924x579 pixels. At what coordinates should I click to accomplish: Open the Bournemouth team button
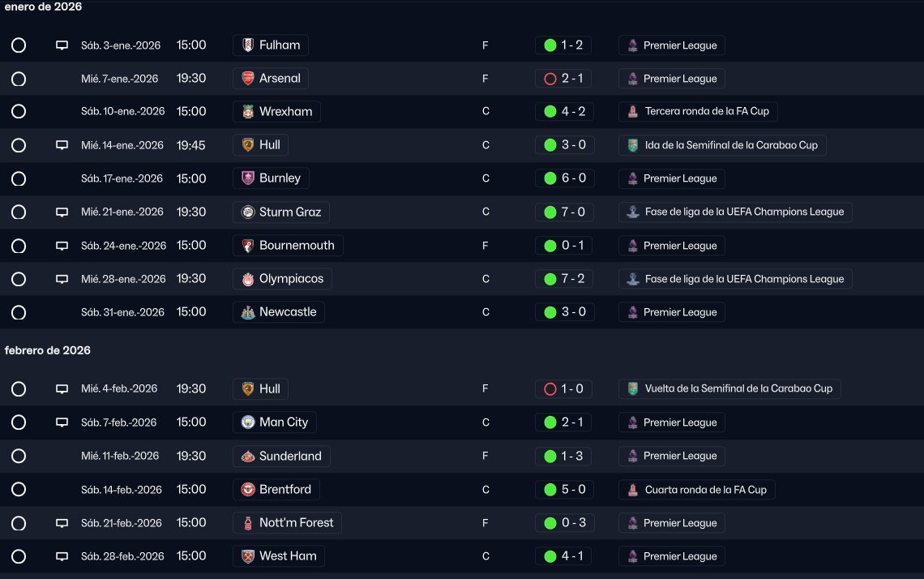coord(289,245)
